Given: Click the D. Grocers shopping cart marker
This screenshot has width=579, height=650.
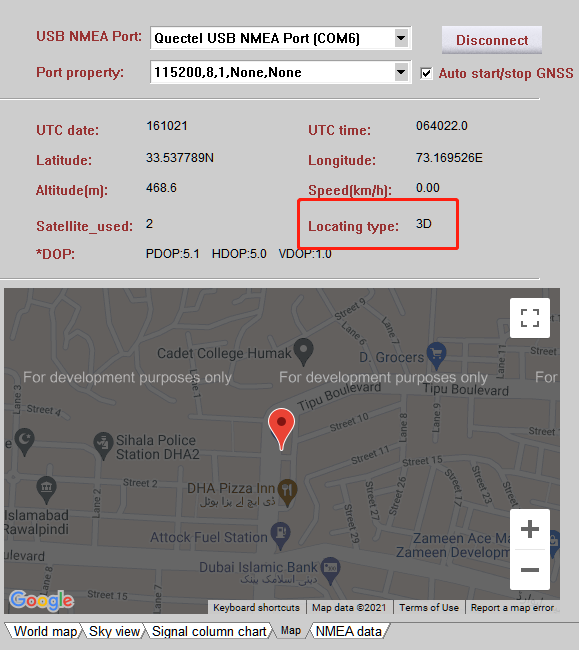Looking at the screenshot, I should (x=436, y=355).
